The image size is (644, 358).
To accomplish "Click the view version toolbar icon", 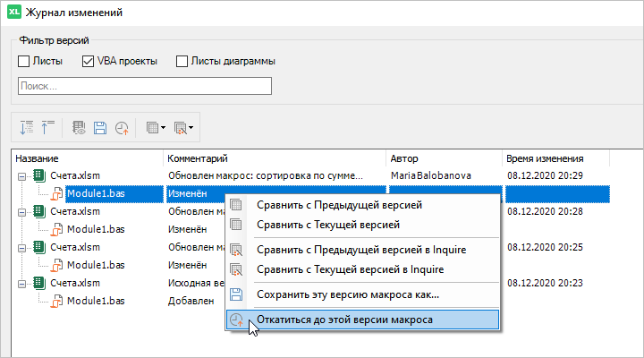I will [x=79, y=128].
